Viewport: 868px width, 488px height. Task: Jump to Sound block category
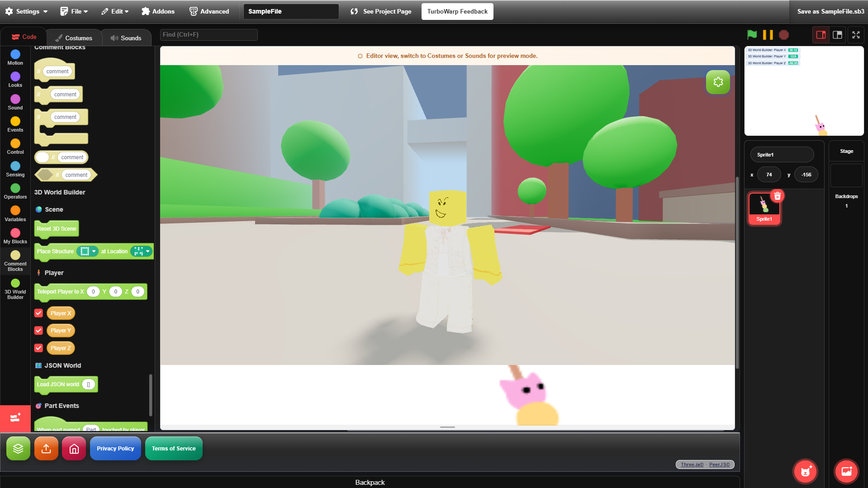click(x=15, y=102)
